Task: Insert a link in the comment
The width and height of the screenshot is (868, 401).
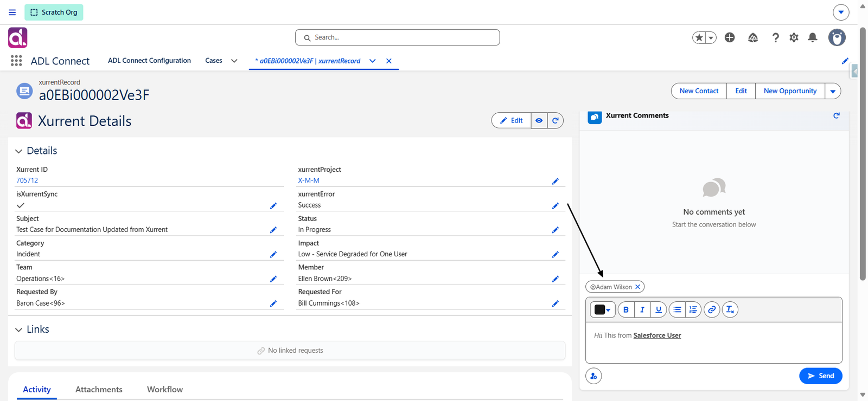Action: [712, 309]
